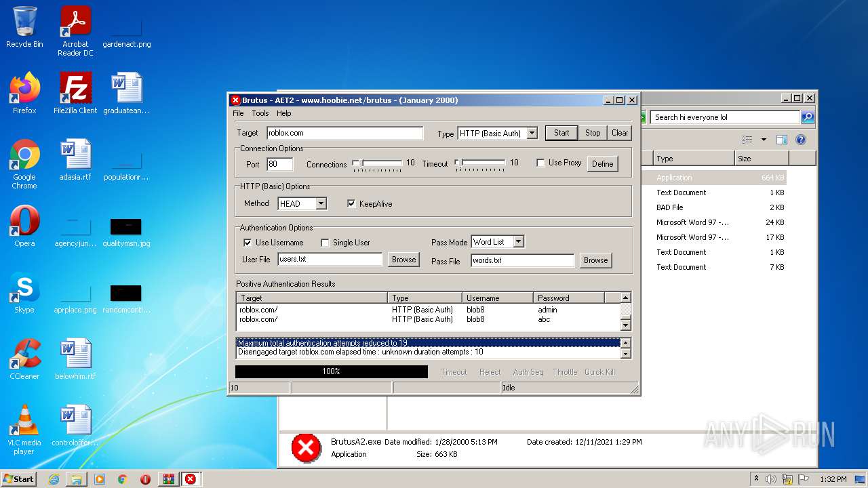This screenshot has height=488, width=868.
Task: Open Skype desktop shortcut
Action: (24, 293)
